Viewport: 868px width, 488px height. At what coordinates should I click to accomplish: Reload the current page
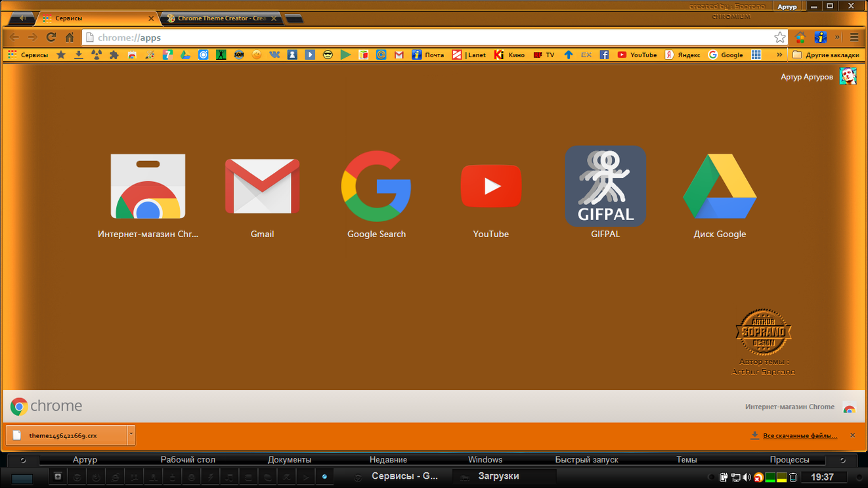click(x=51, y=37)
